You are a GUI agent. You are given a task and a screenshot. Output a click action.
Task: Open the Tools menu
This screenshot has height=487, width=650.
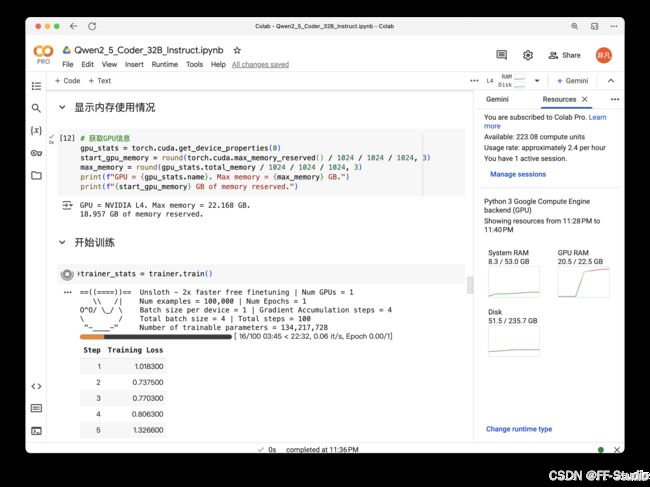(194, 64)
